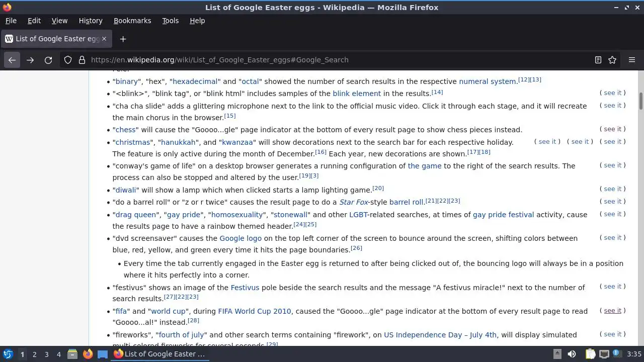The width and height of the screenshot is (644, 362).
Task: Open "US Independence Day – July 4th" link
Action: [x=440, y=335]
